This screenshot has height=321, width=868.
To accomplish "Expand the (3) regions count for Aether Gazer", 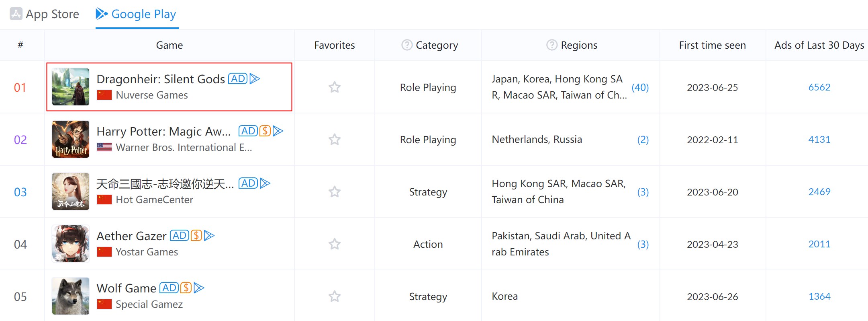I will 643,244.
